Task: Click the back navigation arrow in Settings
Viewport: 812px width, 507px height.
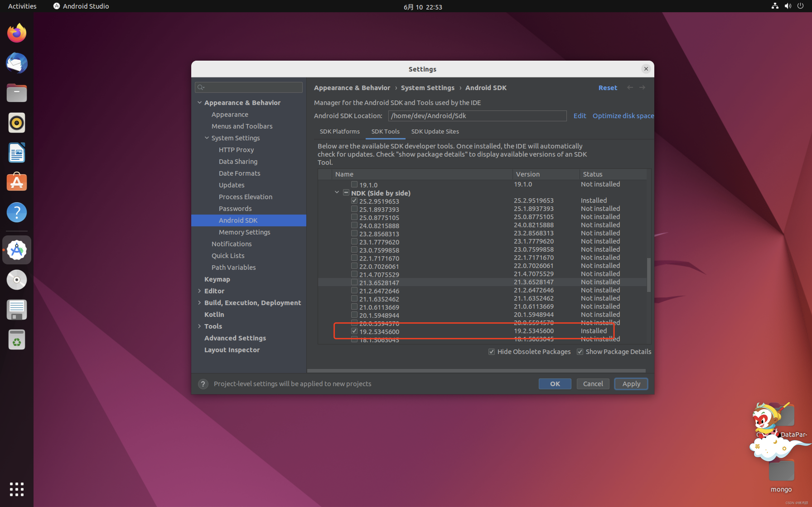Action: pyautogui.click(x=630, y=88)
